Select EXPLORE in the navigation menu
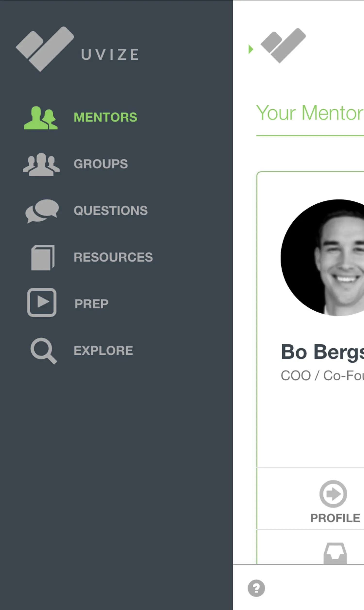 (x=103, y=350)
